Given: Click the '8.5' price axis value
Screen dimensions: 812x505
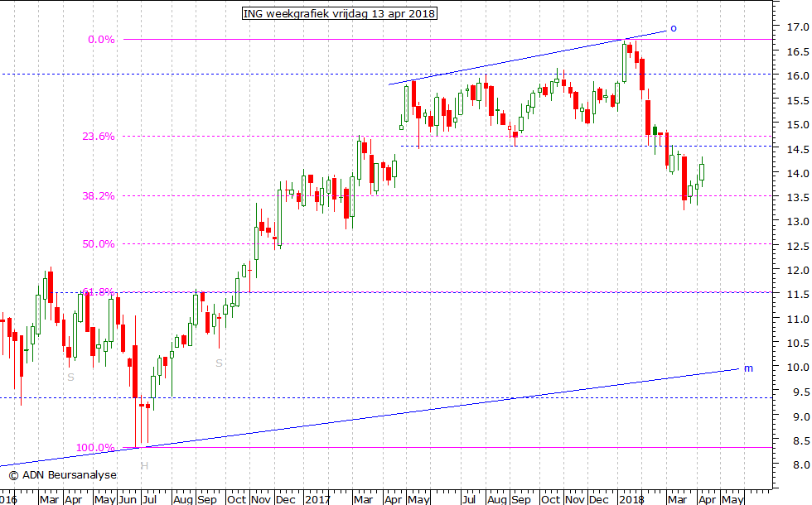Looking at the screenshot, I should point(800,440).
